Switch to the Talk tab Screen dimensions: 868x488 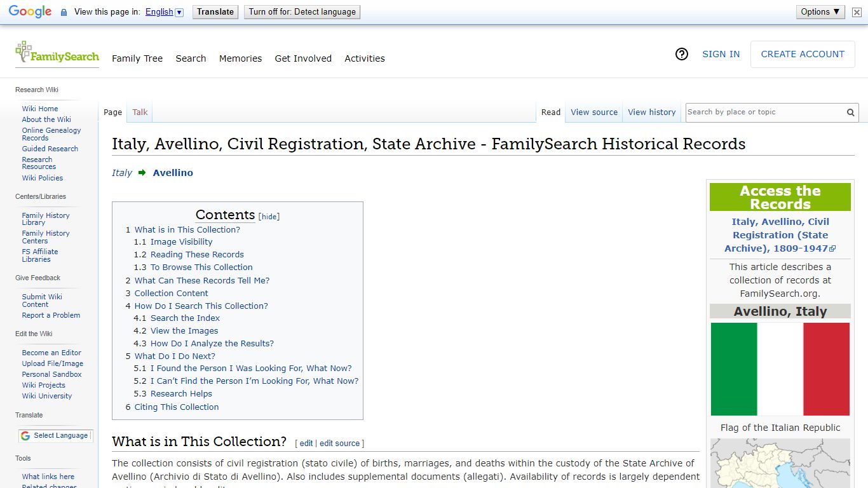pos(140,112)
